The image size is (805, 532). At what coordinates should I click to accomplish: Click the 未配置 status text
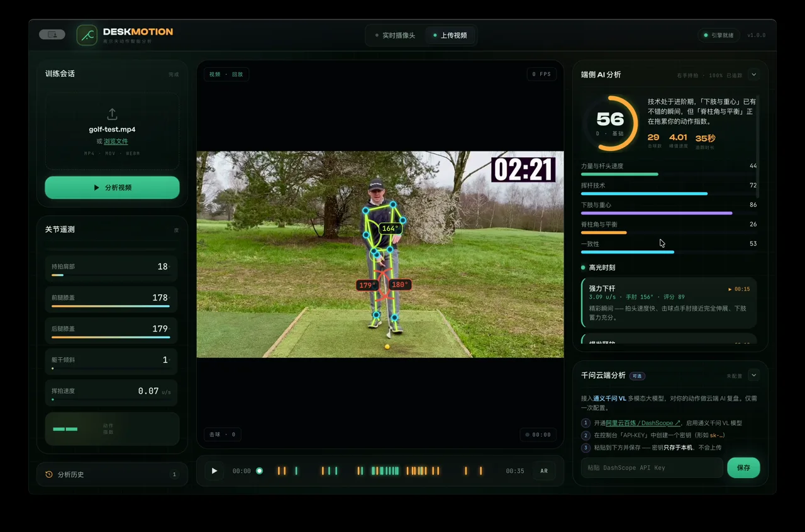[x=735, y=376]
